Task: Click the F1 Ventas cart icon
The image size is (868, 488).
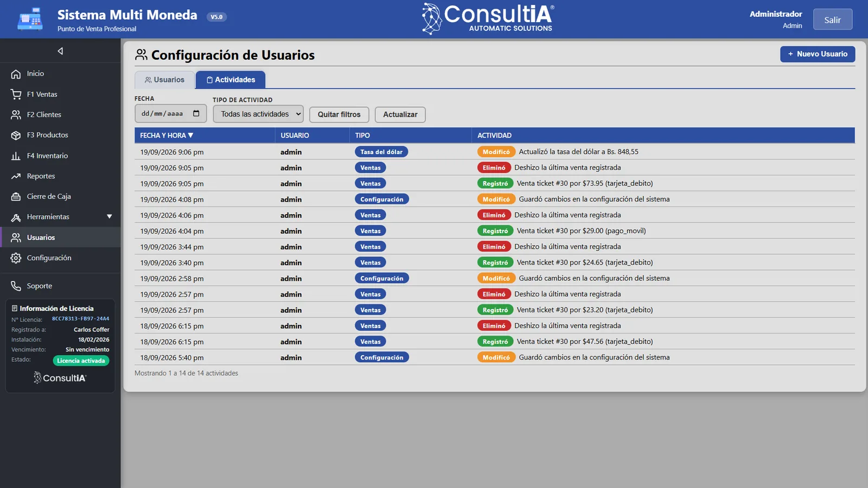Action: tap(16, 94)
